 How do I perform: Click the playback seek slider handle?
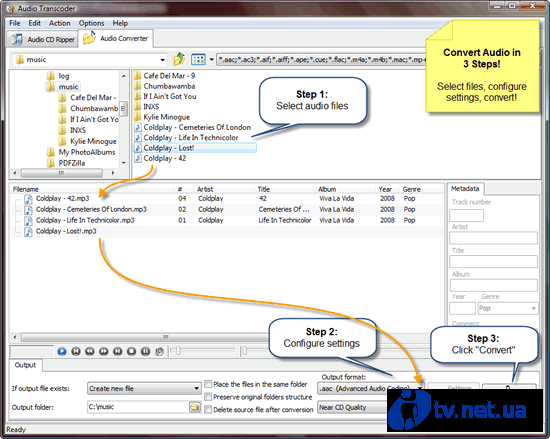click(178, 351)
